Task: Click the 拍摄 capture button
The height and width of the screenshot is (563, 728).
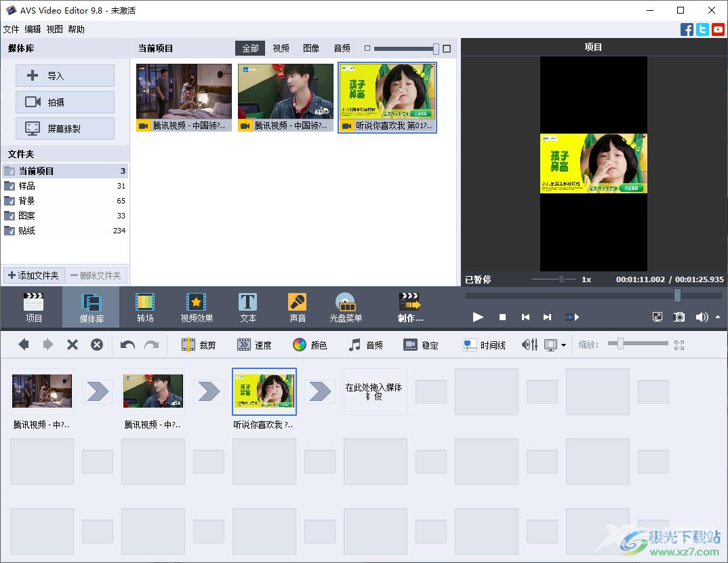Action: (65, 102)
